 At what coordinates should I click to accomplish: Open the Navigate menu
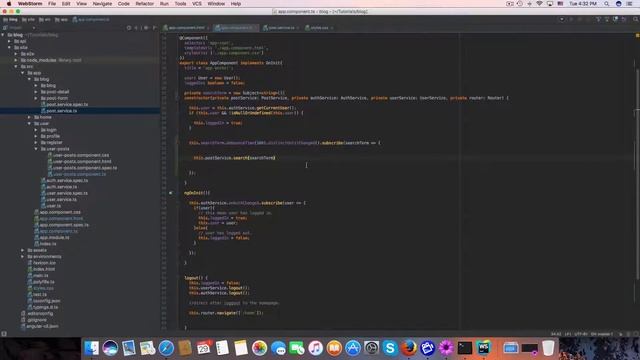pos(102,4)
